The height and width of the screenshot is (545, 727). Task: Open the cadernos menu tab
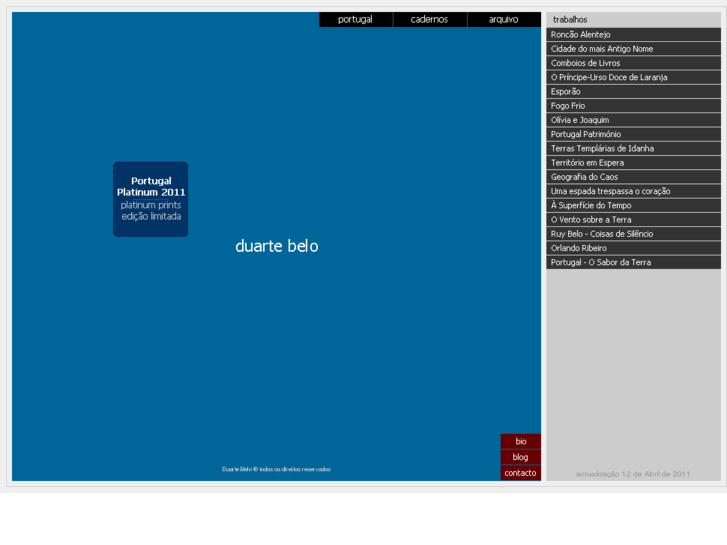click(x=430, y=19)
